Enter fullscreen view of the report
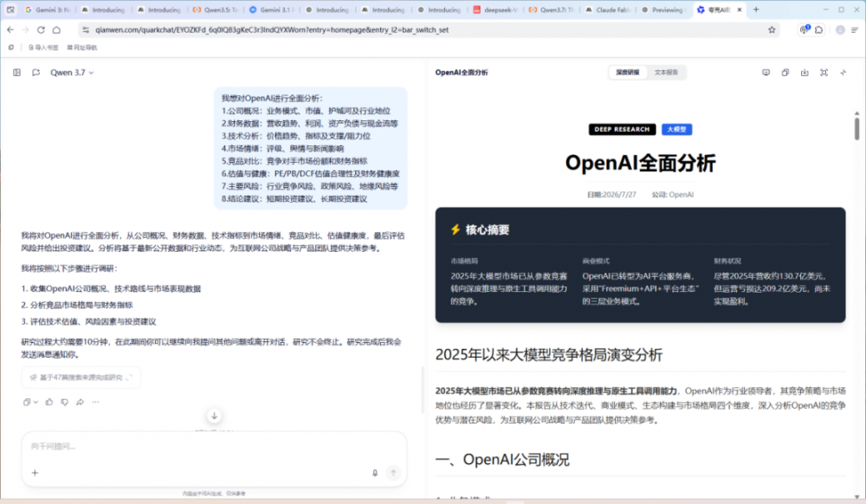 click(x=824, y=73)
